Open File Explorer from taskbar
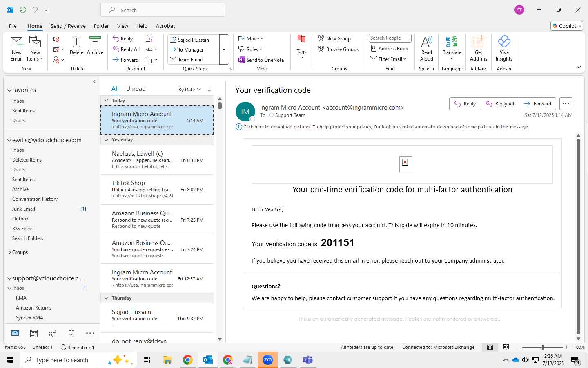The width and height of the screenshot is (588, 368). click(x=167, y=360)
